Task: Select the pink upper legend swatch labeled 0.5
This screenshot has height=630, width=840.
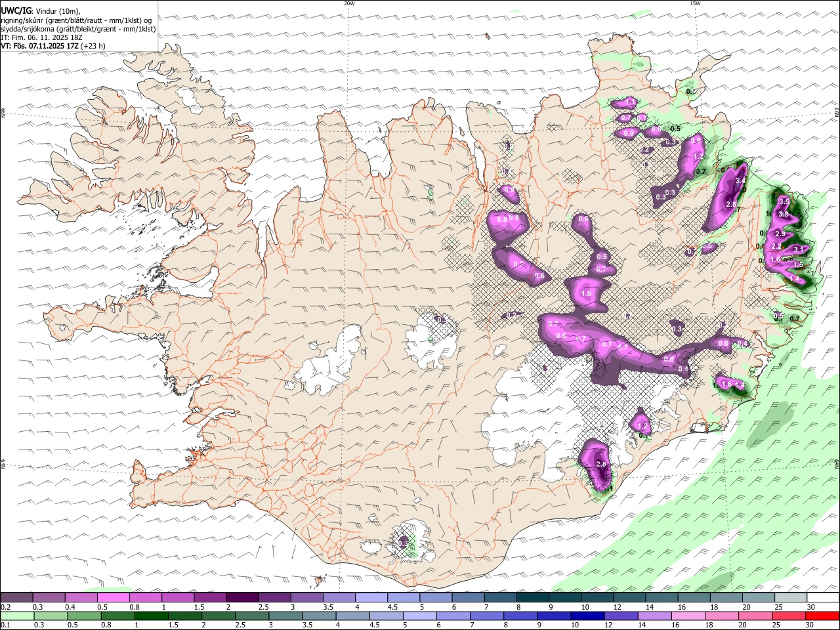Action: tap(113, 598)
